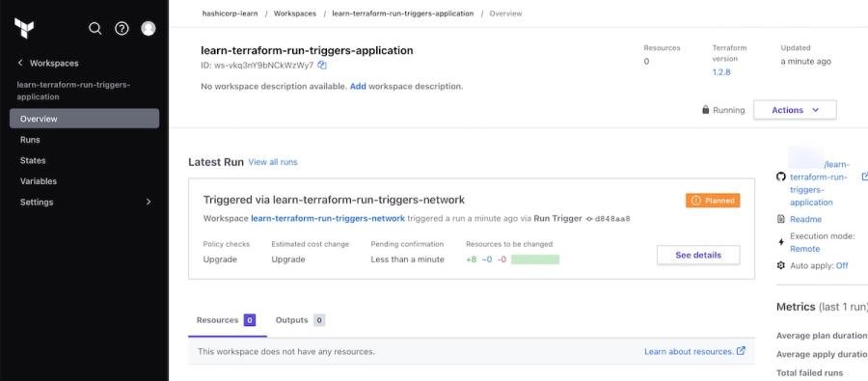Image resolution: width=868 pixels, height=381 pixels.
Task: Click the Metrics (last 1 run) heading
Action: [x=822, y=307]
